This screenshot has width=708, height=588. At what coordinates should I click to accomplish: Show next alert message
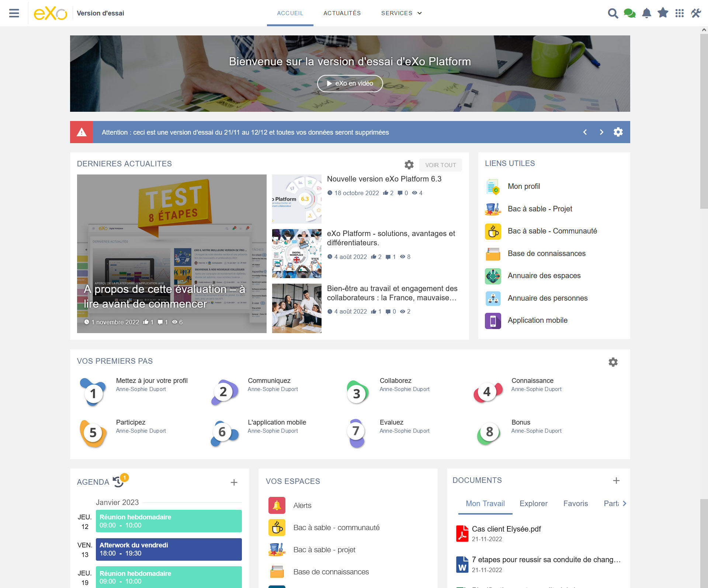[x=601, y=132]
